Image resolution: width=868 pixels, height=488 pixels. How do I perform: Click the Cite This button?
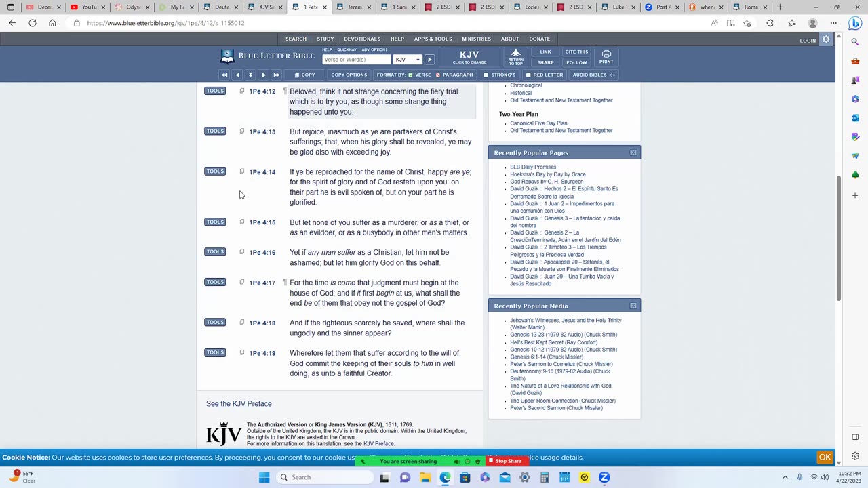[576, 52]
